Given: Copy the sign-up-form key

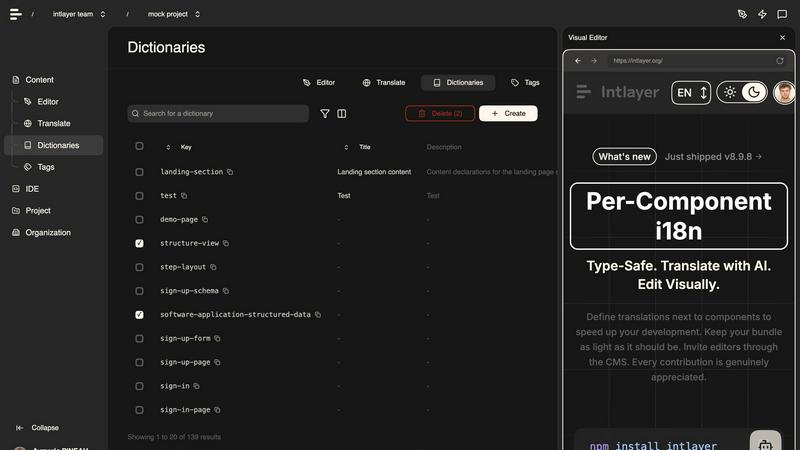Looking at the screenshot, I should (217, 339).
